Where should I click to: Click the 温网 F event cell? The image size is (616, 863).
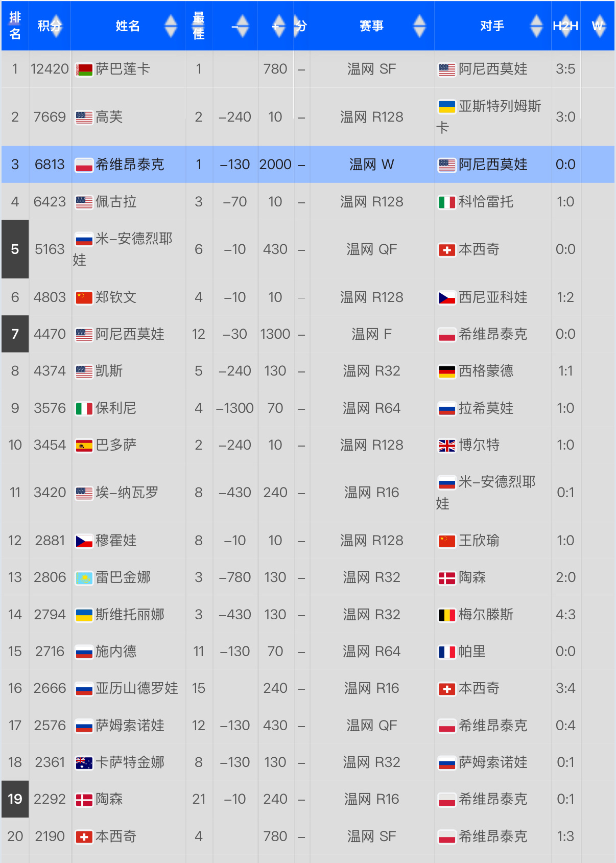372,334
